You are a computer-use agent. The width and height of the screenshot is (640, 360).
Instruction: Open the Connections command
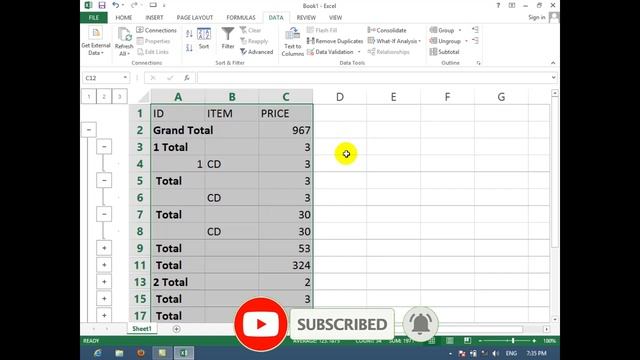[x=156, y=30]
